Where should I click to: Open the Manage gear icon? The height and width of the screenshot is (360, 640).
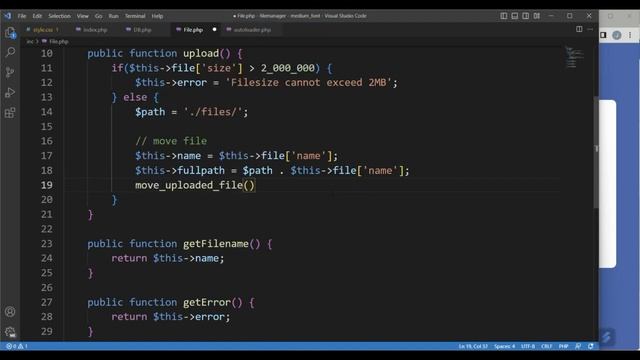(x=10, y=331)
